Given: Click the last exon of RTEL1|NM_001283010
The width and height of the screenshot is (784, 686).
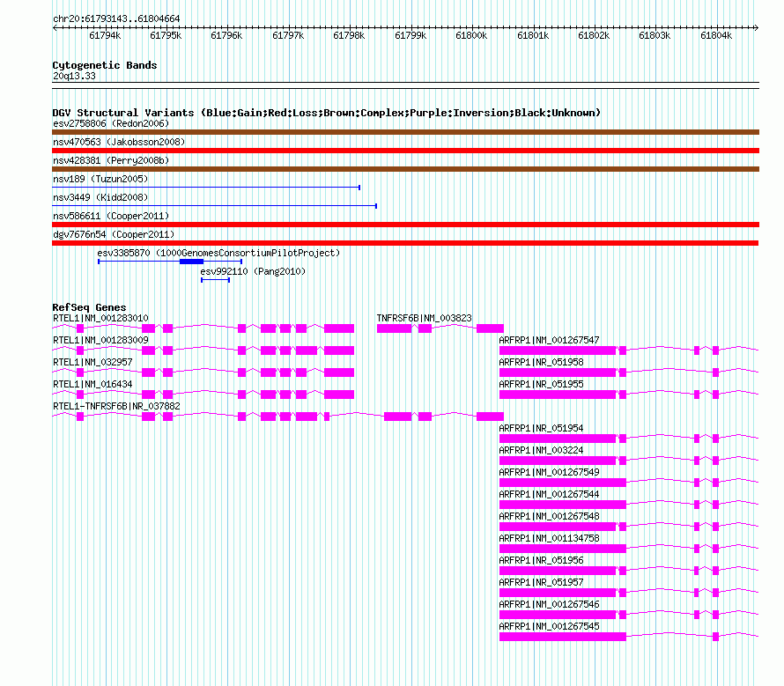Looking at the screenshot, I should [339, 328].
